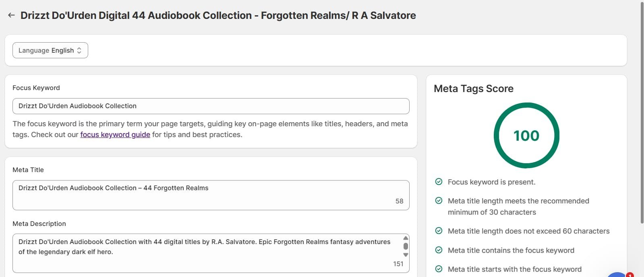The width and height of the screenshot is (644, 277).
Task: Open the focus keyword guide link
Action: tap(115, 135)
